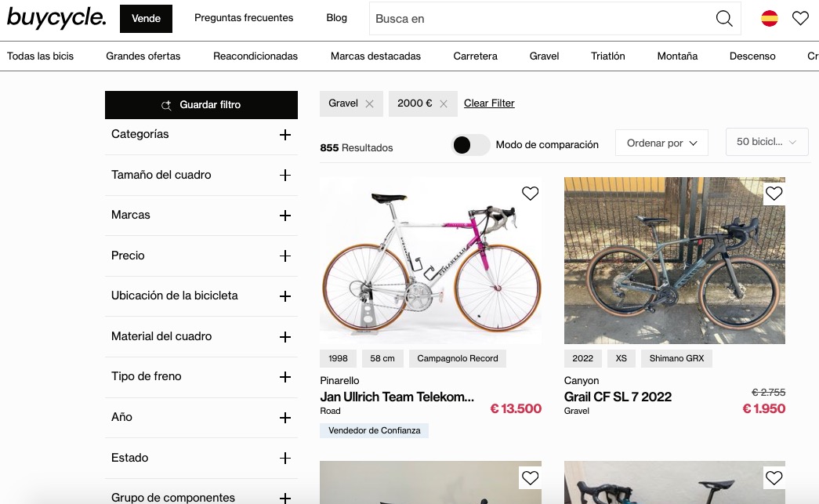Go to the Carretera category tab
The height and width of the screenshot is (504, 819).
[475, 56]
